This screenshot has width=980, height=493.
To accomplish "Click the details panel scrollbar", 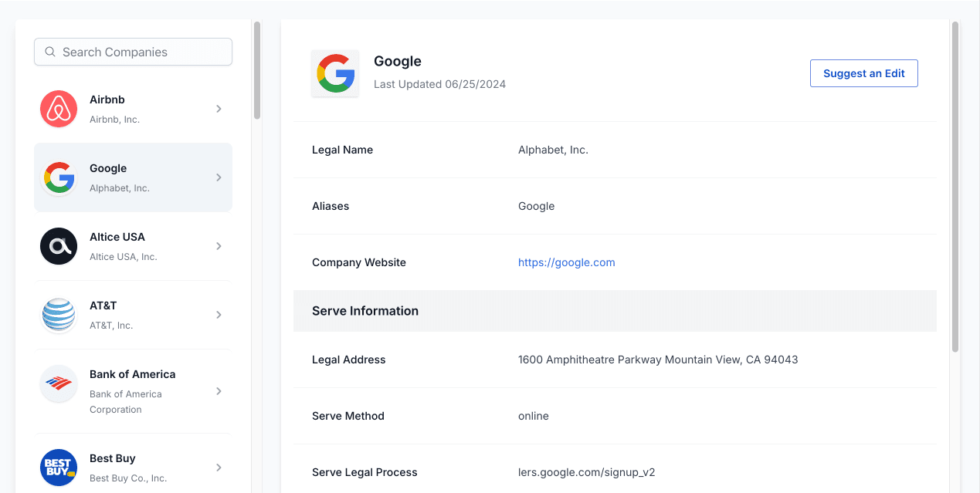I will point(955,187).
